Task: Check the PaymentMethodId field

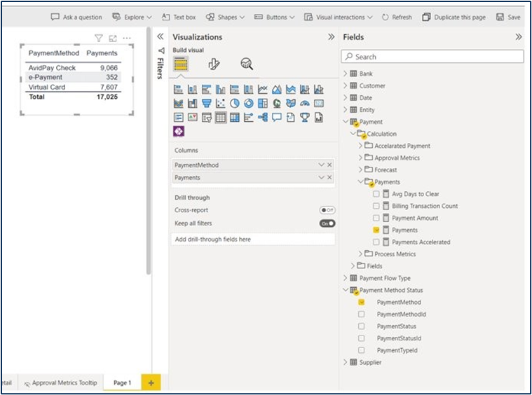Action: point(362,314)
